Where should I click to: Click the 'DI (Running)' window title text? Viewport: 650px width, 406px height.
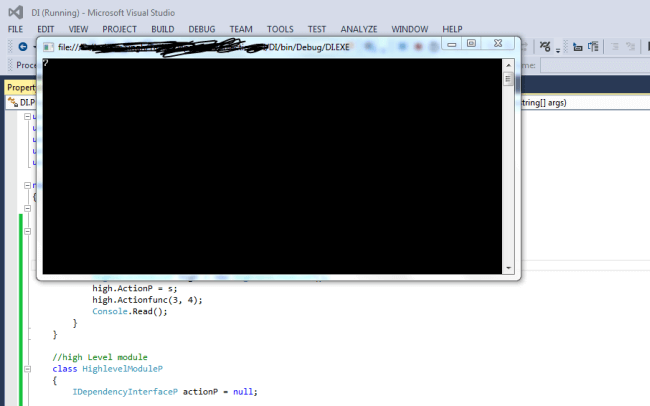pos(55,12)
